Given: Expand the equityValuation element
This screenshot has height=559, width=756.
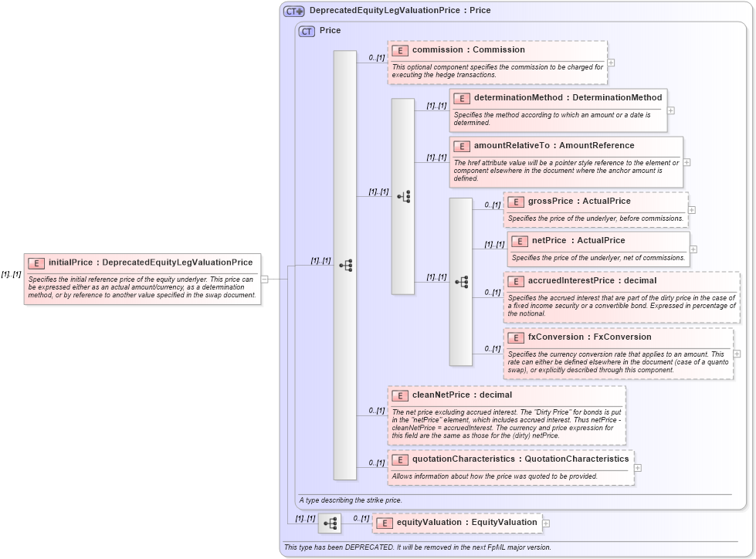Looking at the screenshot, I should click(546, 523).
